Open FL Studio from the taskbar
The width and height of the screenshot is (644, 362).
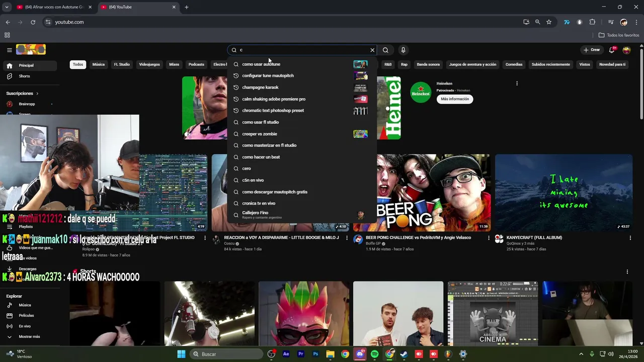pyautogui.click(x=448, y=354)
